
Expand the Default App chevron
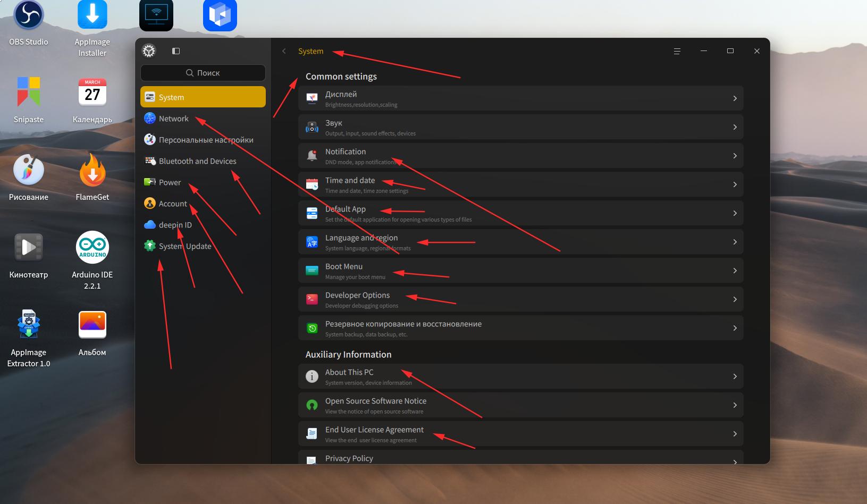point(735,213)
